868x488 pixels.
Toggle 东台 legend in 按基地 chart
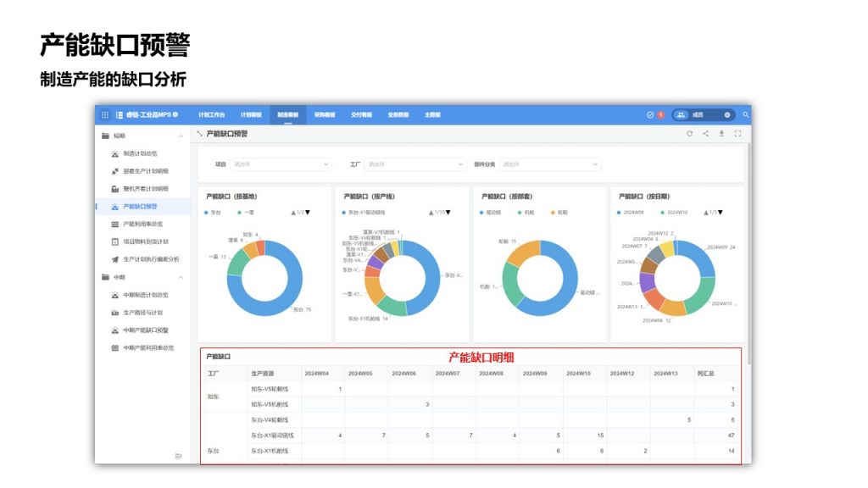(213, 213)
